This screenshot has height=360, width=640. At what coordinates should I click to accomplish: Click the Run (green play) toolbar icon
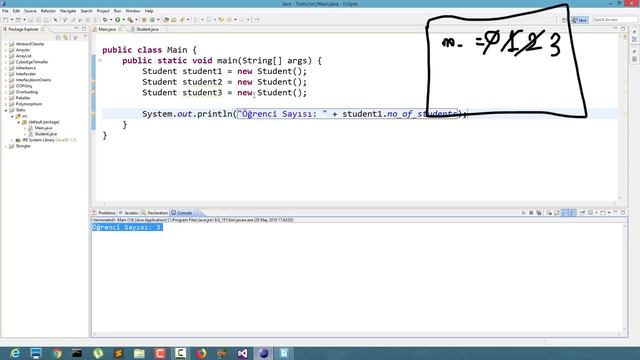click(118, 20)
